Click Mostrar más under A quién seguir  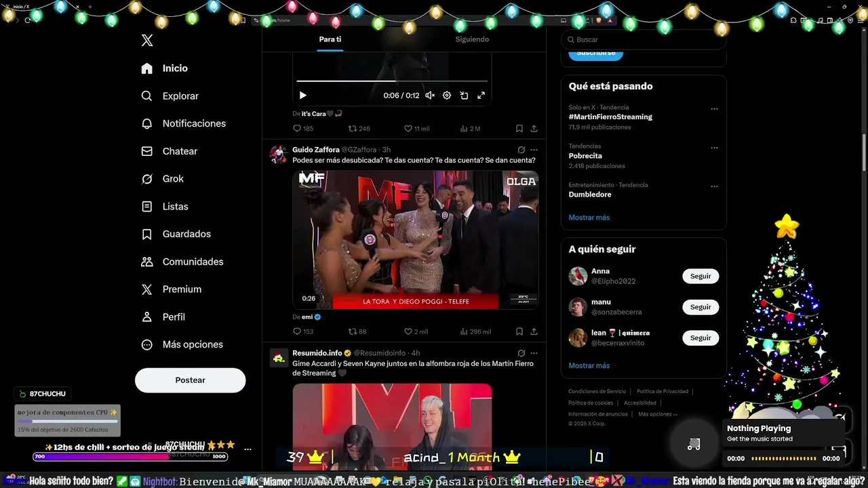(x=589, y=366)
